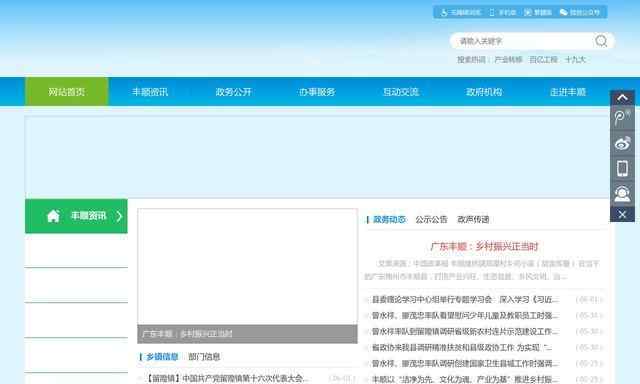Open 【留隍镇】中国共产党留隍镇 news item
The width and height of the screenshot is (640, 384).
pos(227,378)
